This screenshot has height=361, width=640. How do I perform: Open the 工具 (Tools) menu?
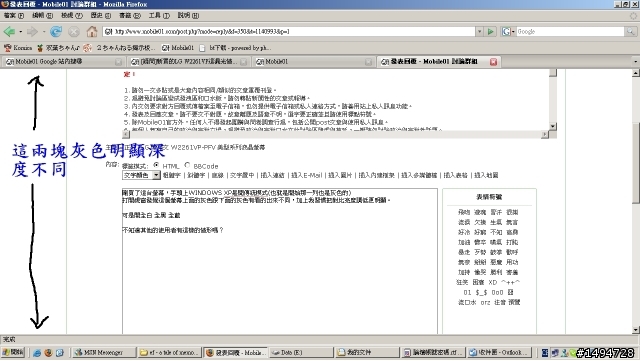[x=159, y=16]
